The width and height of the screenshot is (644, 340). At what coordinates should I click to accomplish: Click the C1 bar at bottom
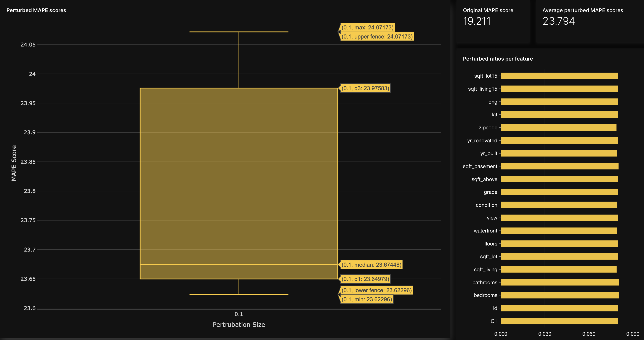tap(557, 321)
